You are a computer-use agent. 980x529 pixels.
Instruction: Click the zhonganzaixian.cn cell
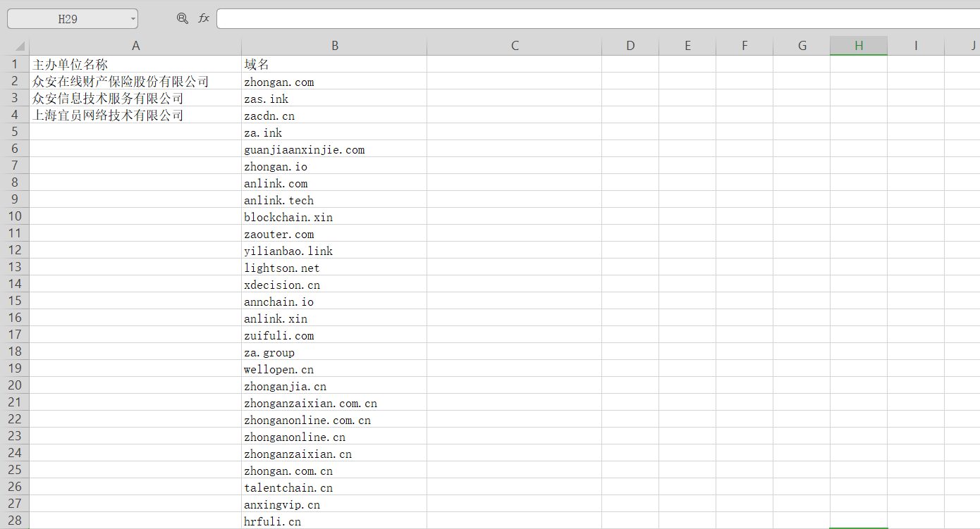[x=334, y=453]
